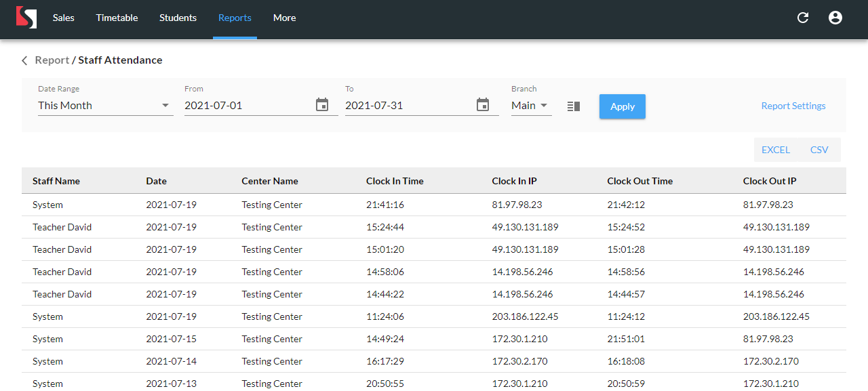Image resolution: width=868 pixels, height=391 pixels.
Task: Click the Clock Out Time column header
Action: [x=640, y=181]
